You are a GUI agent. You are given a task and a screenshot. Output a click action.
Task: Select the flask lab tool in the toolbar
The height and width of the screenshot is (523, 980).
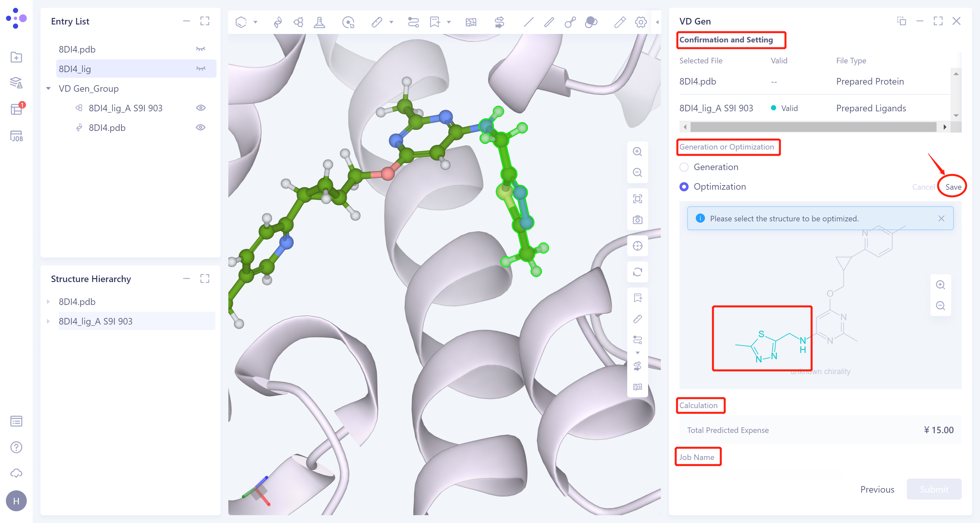[x=319, y=23]
